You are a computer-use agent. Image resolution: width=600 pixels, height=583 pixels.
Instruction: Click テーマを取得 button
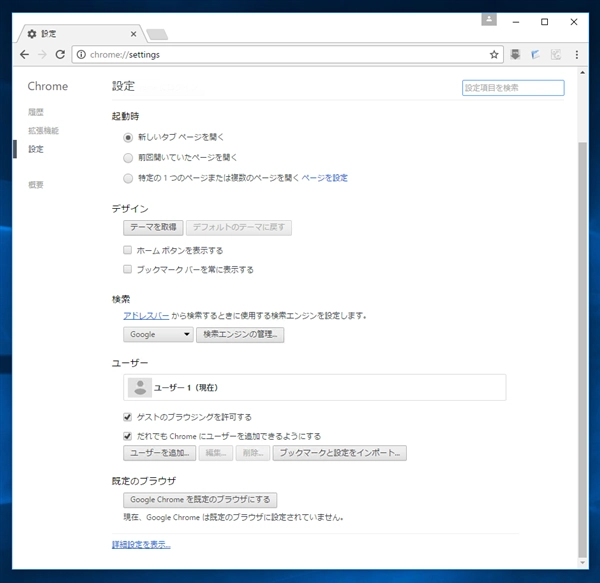(153, 228)
